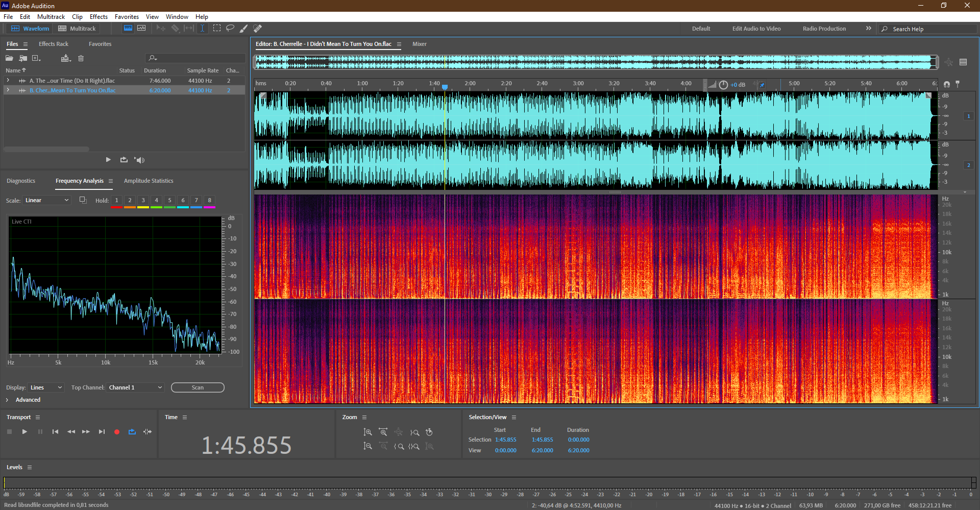Click Hold button 5
Screen dimensions: 980x510
point(169,201)
